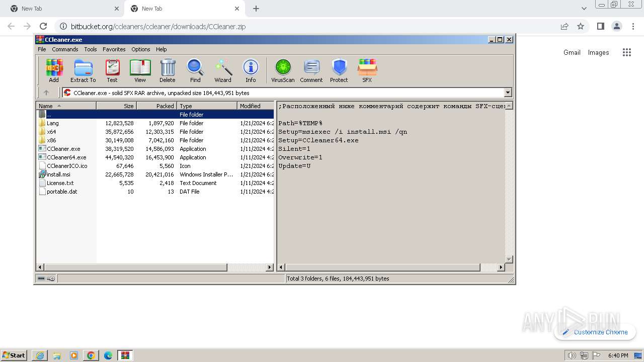
Task: Open the Commands menu
Action: 65,49
